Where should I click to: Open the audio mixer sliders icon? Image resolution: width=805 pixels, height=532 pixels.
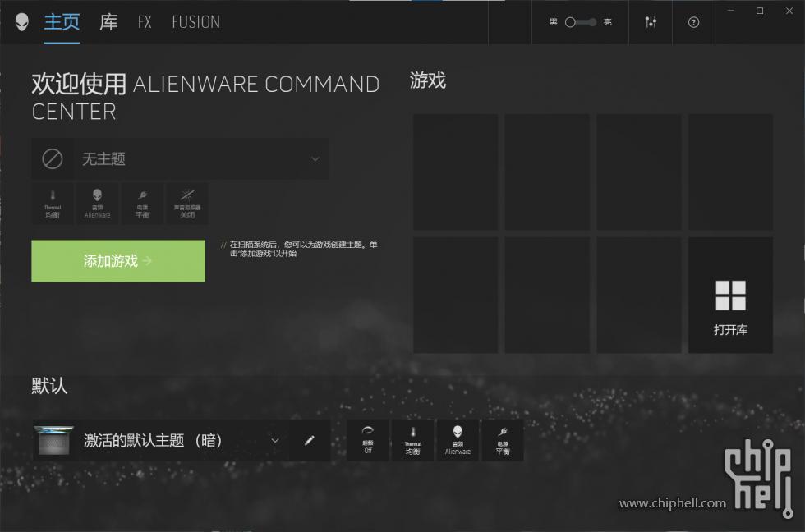pyautogui.click(x=651, y=22)
